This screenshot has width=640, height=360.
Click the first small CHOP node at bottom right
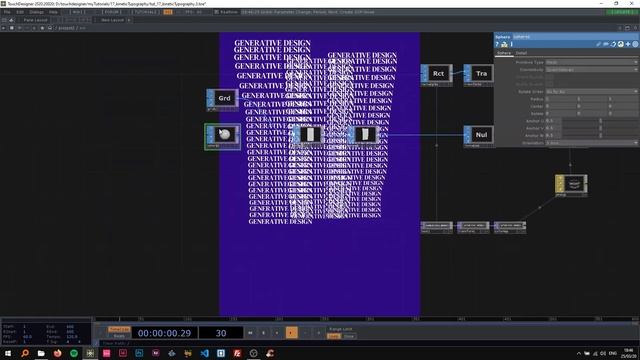436,226
